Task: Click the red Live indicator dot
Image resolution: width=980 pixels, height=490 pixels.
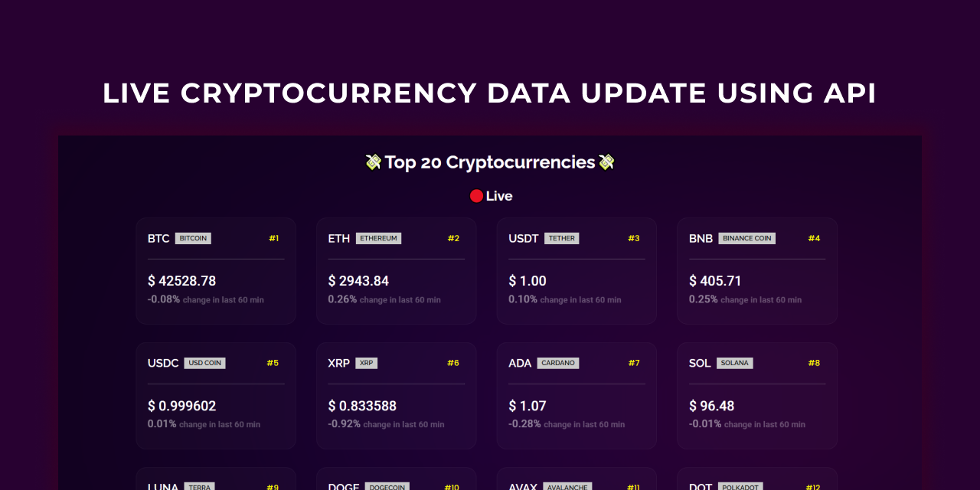Action: point(475,195)
